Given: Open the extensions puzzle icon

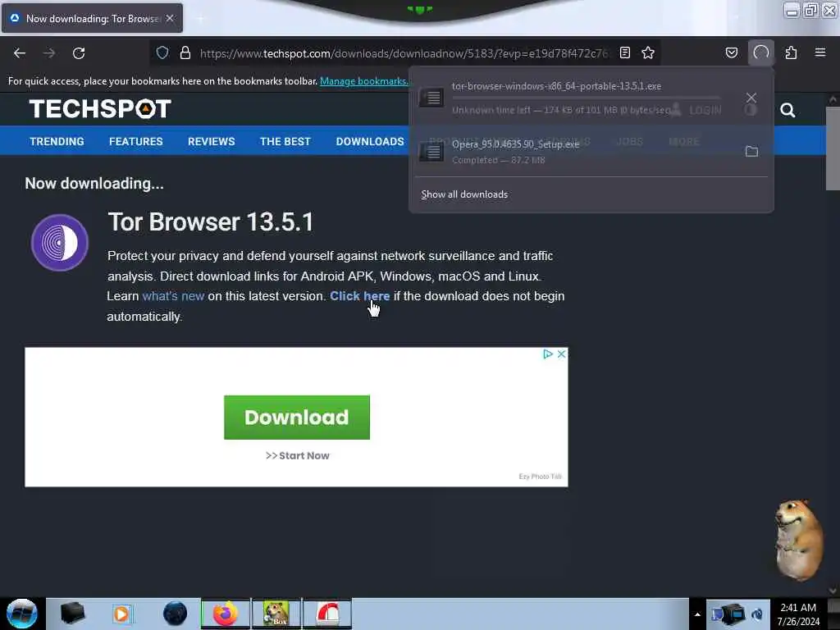Looking at the screenshot, I should click(x=791, y=52).
